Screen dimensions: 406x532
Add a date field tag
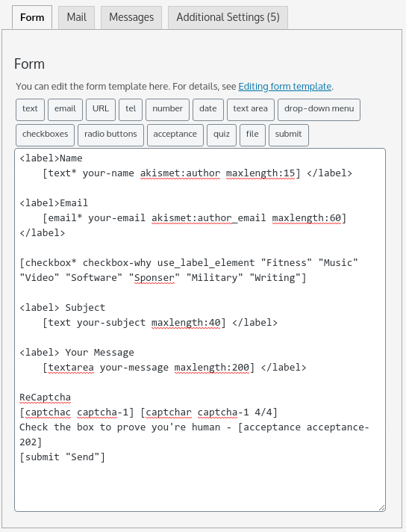[208, 110]
